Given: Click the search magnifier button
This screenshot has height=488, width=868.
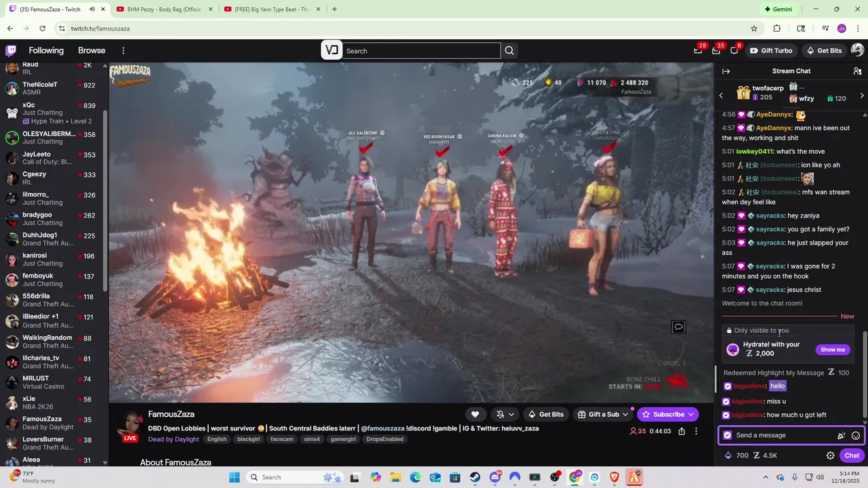Looking at the screenshot, I should pos(509,51).
